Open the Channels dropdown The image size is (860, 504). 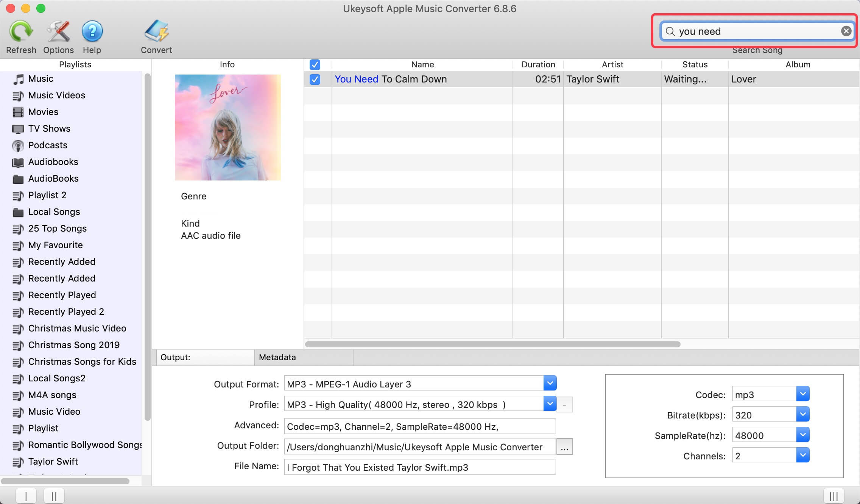pos(803,455)
